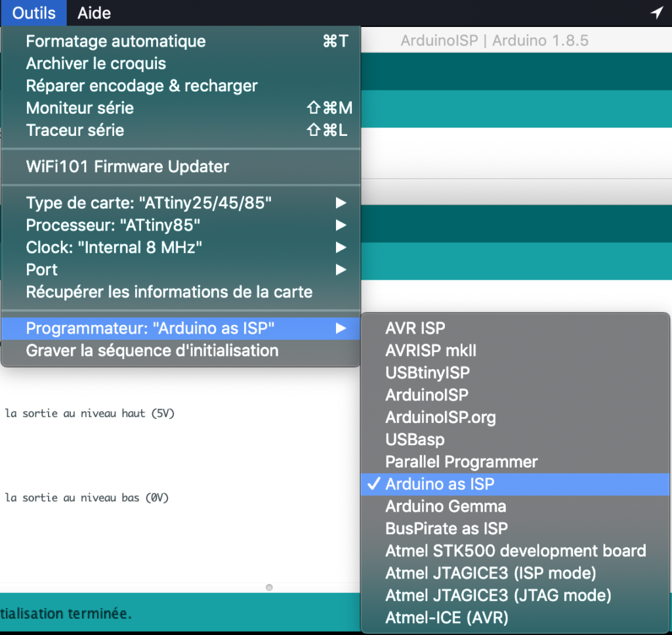This screenshot has width=672, height=635.
Task: Click Récupérer les informations de la carte
Action: (x=169, y=292)
